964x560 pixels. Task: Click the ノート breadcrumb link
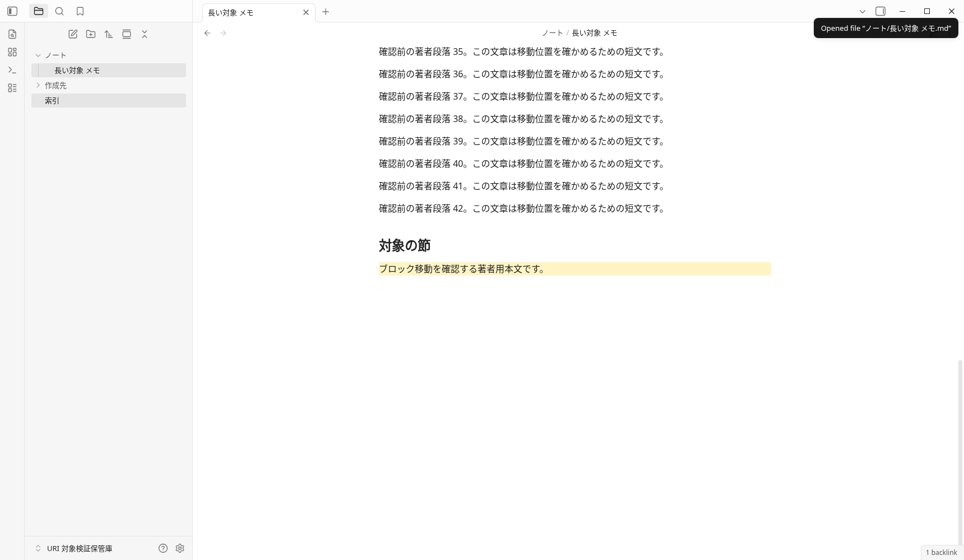[552, 33]
